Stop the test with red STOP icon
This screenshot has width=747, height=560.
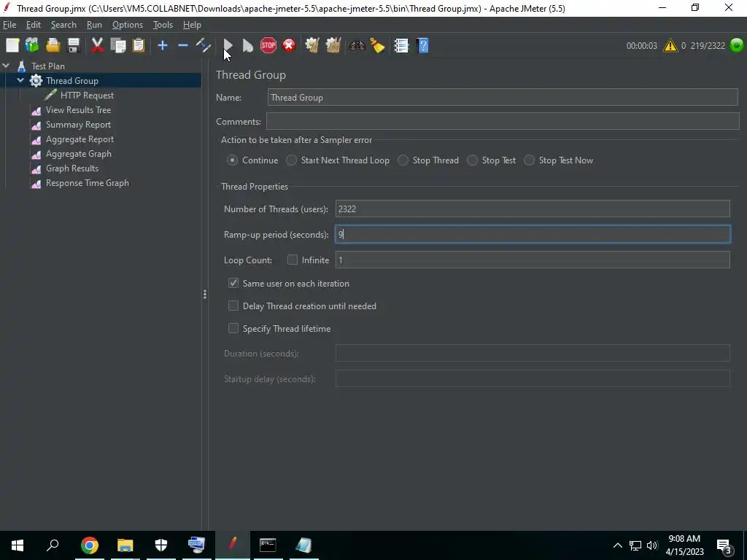click(268, 45)
